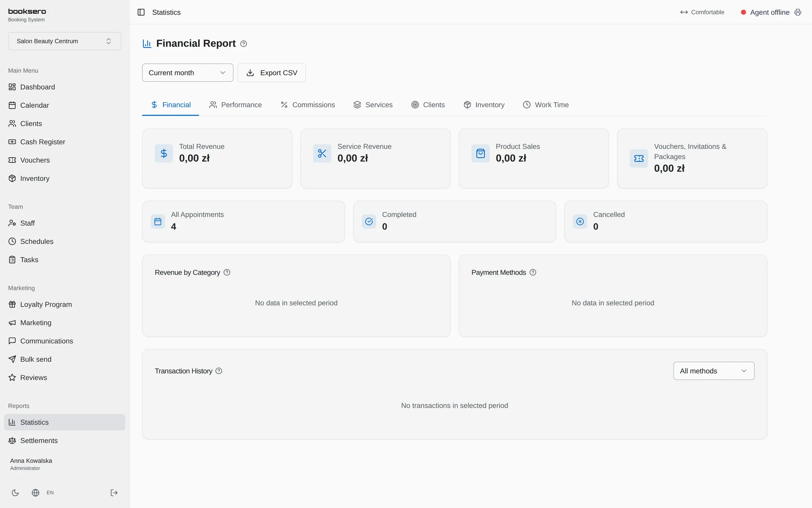Viewport: 812px width, 508px height.
Task: Switch to Work Time tab
Action: click(x=546, y=105)
